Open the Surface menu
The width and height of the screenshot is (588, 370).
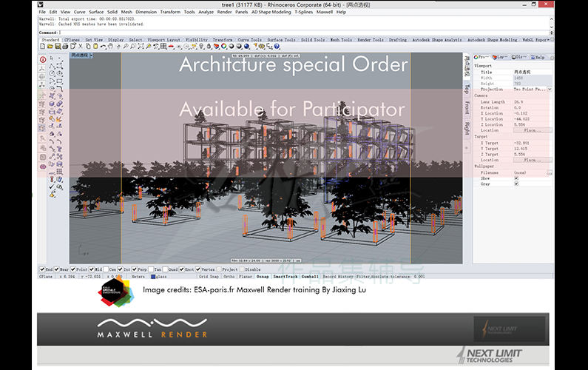(x=96, y=12)
